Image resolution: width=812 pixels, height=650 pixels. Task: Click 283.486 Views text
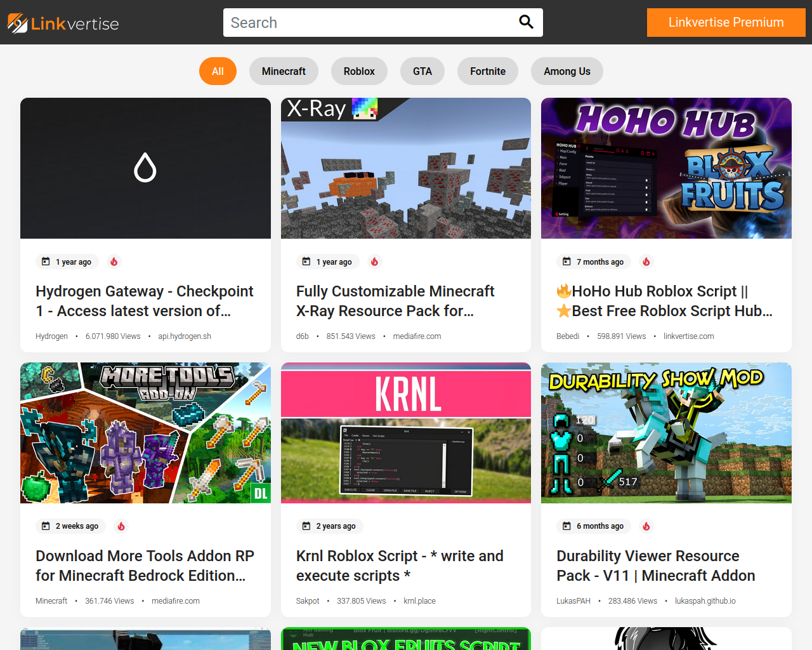pos(632,601)
